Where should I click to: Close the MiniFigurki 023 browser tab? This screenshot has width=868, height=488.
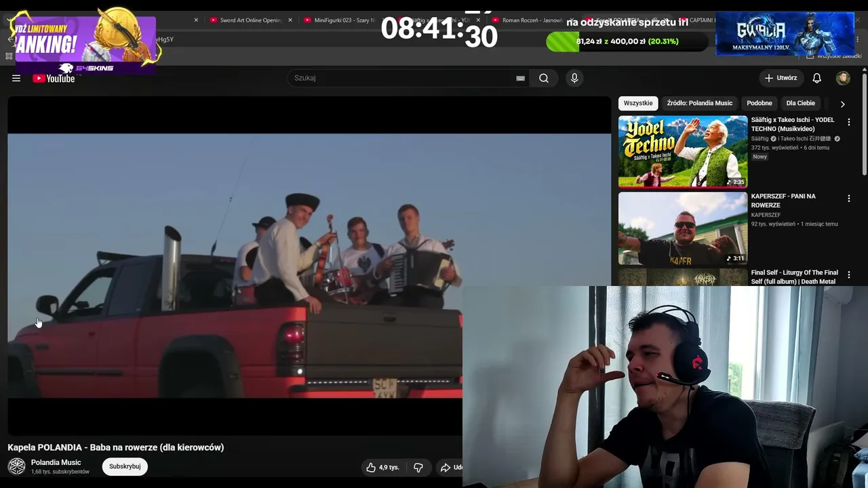[x=384, y=20]
